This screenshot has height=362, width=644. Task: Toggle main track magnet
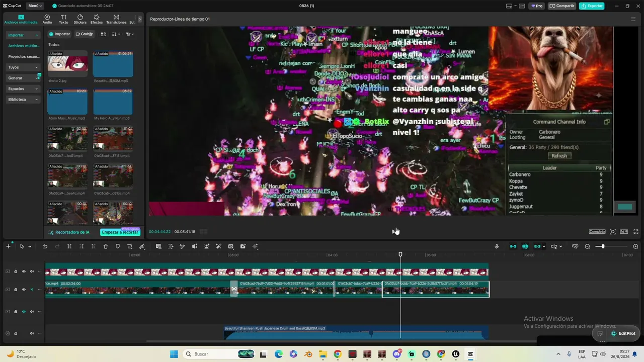tap(513, 246)
